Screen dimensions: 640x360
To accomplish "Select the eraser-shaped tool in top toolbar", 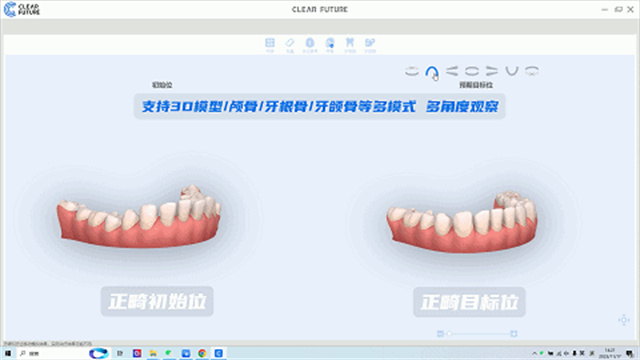I will click(290, 42).
